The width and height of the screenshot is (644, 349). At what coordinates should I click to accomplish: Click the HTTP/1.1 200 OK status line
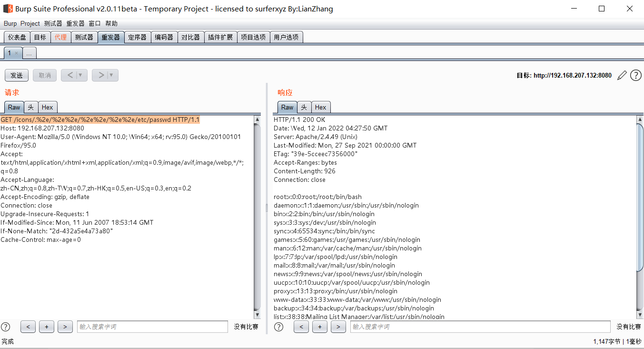tap(299, 120)
